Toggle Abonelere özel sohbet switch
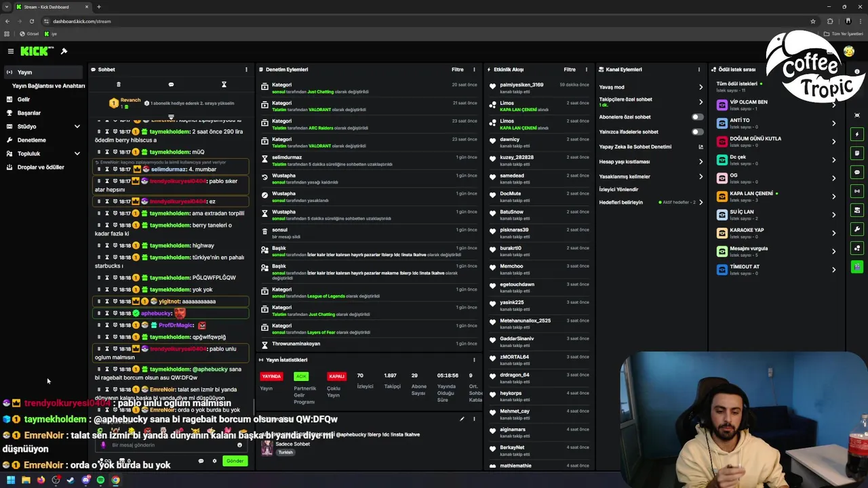The image size is (868, 488). (x=697, y=117)
